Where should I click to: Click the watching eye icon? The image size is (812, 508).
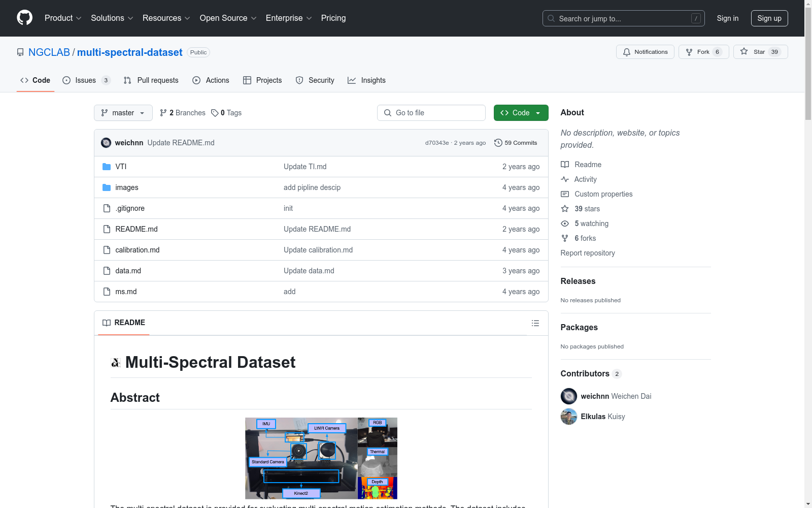coord(565,224)
